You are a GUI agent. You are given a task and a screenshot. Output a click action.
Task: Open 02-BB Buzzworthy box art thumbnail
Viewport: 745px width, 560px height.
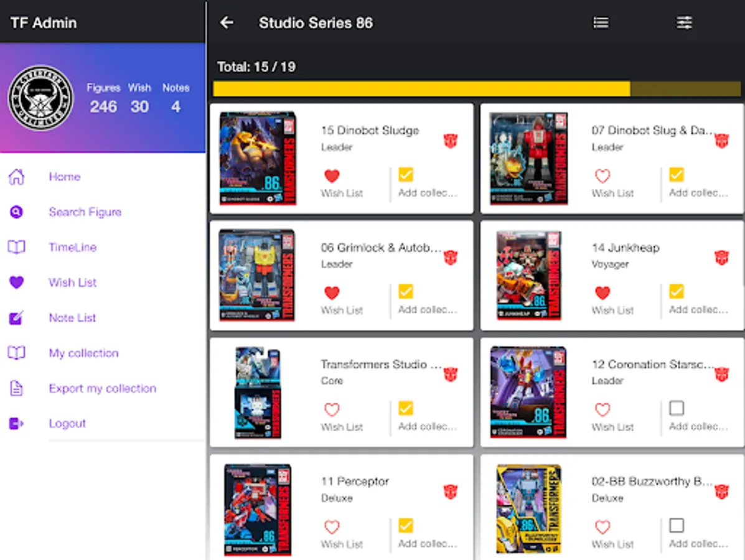[529, 509]
